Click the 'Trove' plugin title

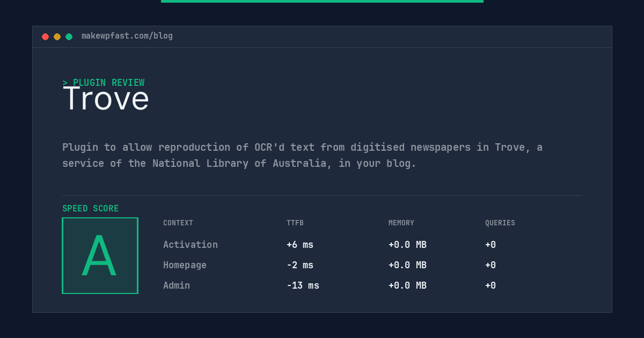tap(106, 99)
